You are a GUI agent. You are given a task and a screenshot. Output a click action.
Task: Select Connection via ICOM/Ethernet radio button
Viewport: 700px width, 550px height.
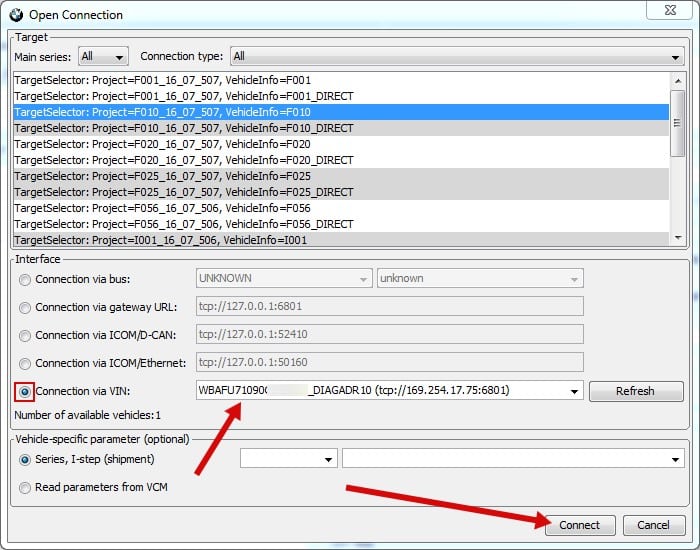25,364
